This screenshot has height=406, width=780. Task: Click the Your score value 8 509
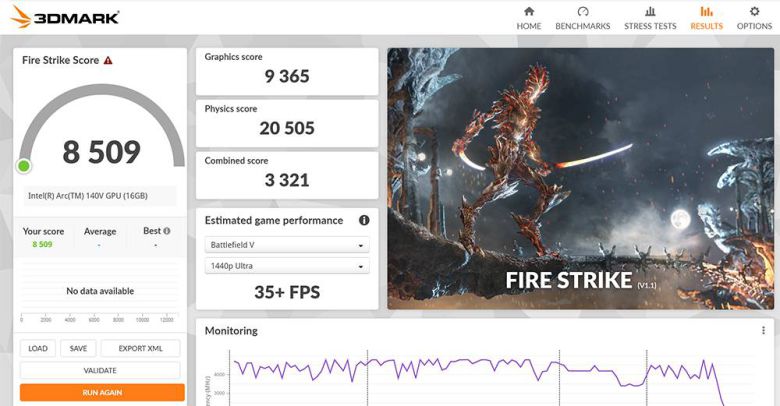tap(42, 244)
